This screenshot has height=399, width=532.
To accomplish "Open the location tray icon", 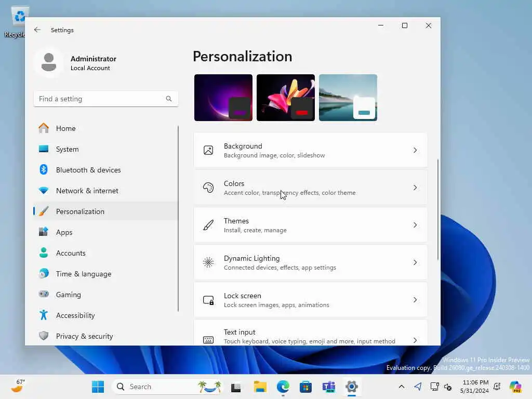I will (418, 387).
